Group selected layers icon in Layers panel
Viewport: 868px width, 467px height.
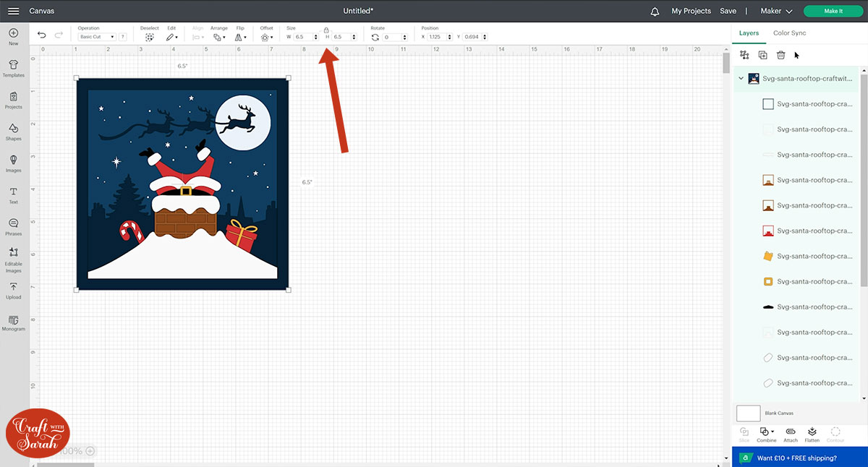744,55
